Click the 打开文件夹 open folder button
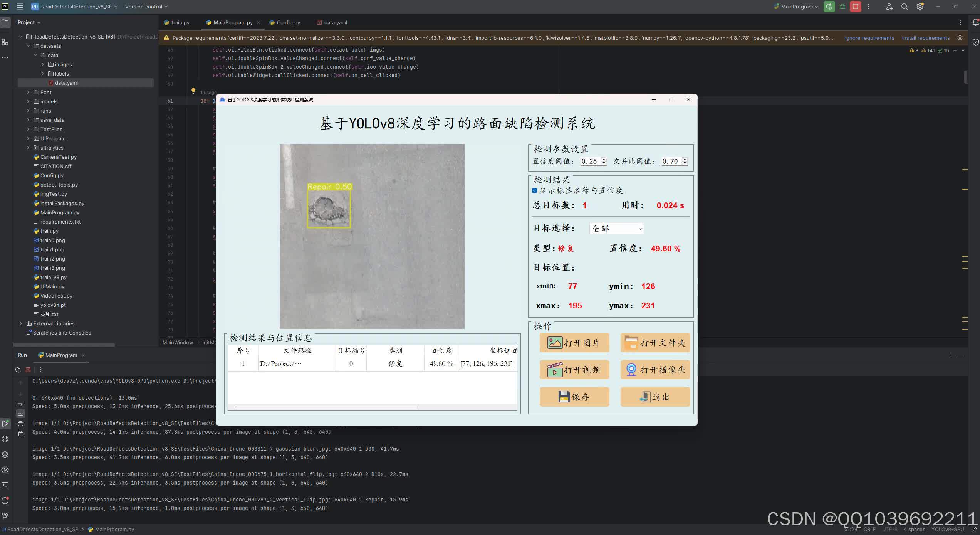Image resolution: width=980 pixels, height=535 pixels. (x=655, y=343)
